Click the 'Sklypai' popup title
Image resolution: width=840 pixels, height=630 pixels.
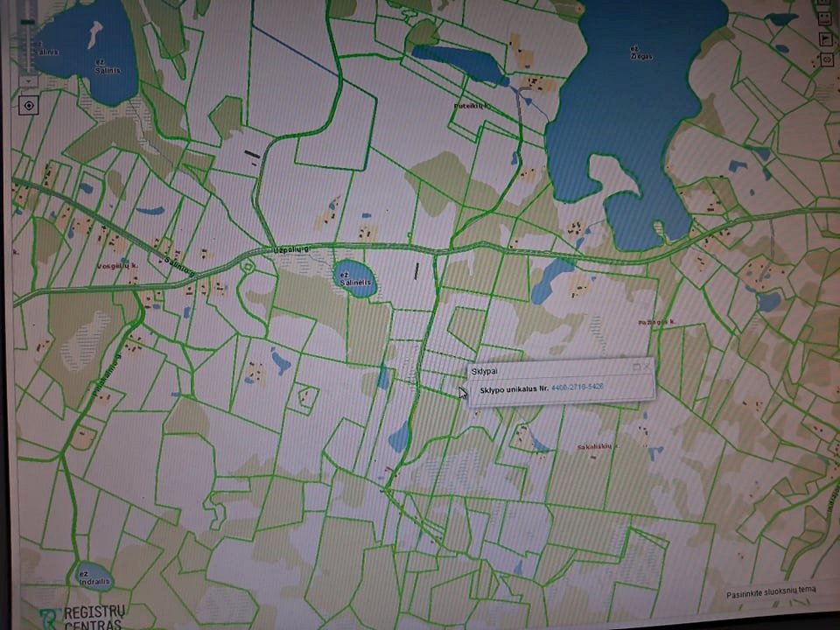(x=484, y=371)
